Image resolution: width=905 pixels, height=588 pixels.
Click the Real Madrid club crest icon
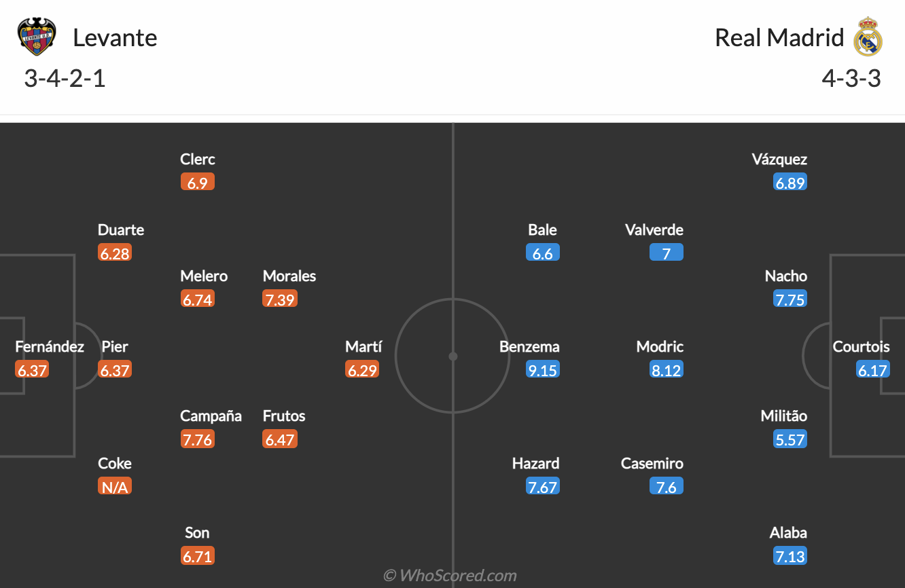(x=868, y=37)
